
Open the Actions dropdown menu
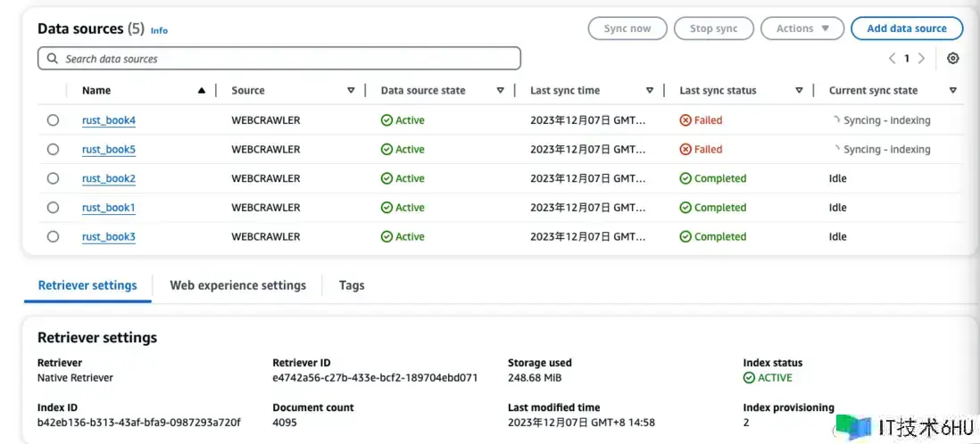802,29
